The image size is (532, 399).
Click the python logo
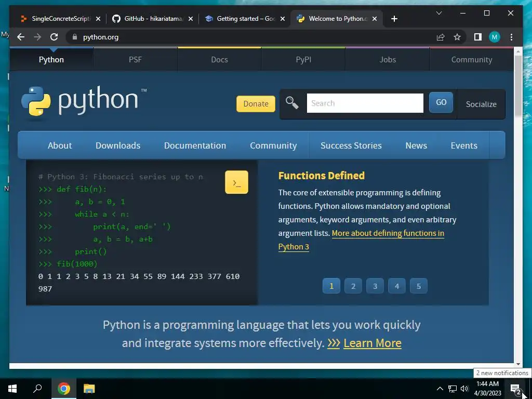pyautogui.click(x=84, y=101)
